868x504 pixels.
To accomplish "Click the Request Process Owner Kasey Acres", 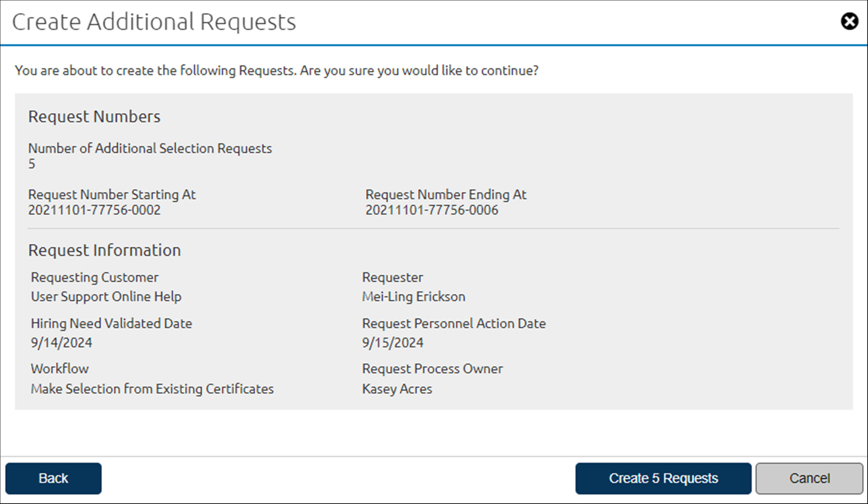I will tap(397, 389).
